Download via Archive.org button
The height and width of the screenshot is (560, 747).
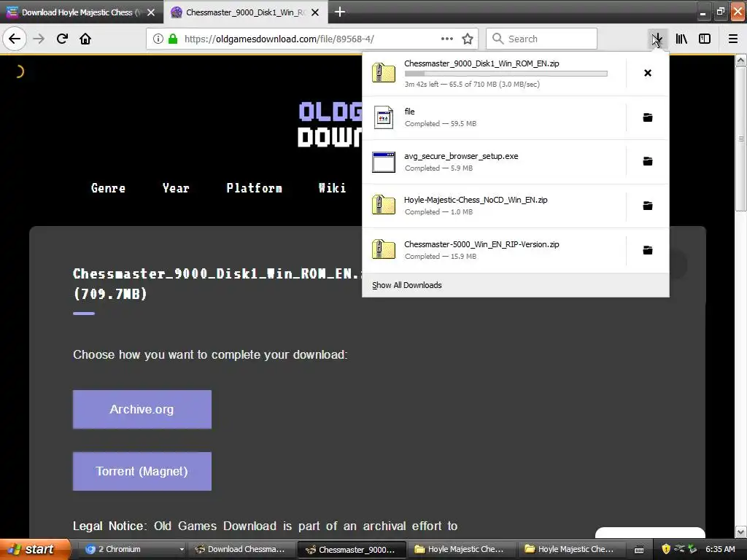tap(142, 410)
